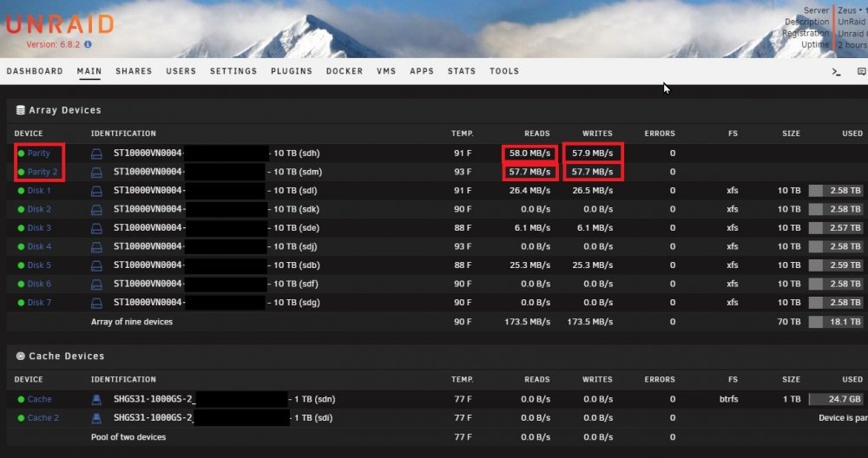Click Parity reads value 58.0 MB/s

tap(529, 154)
